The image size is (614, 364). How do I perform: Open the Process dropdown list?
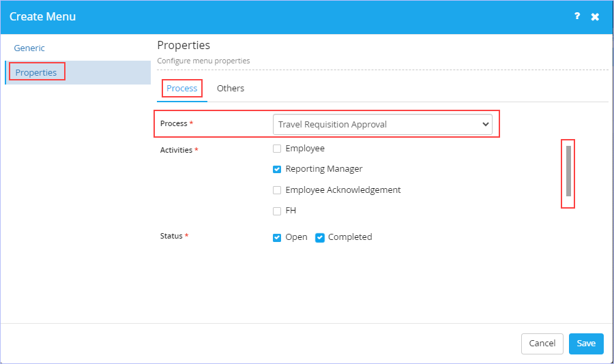[x=382, y=125]
